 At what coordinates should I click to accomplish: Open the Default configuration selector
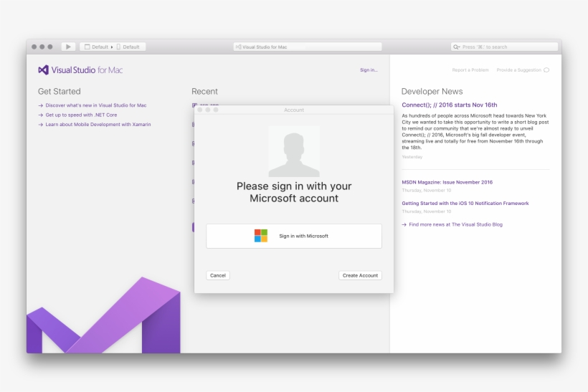(96, 47)
